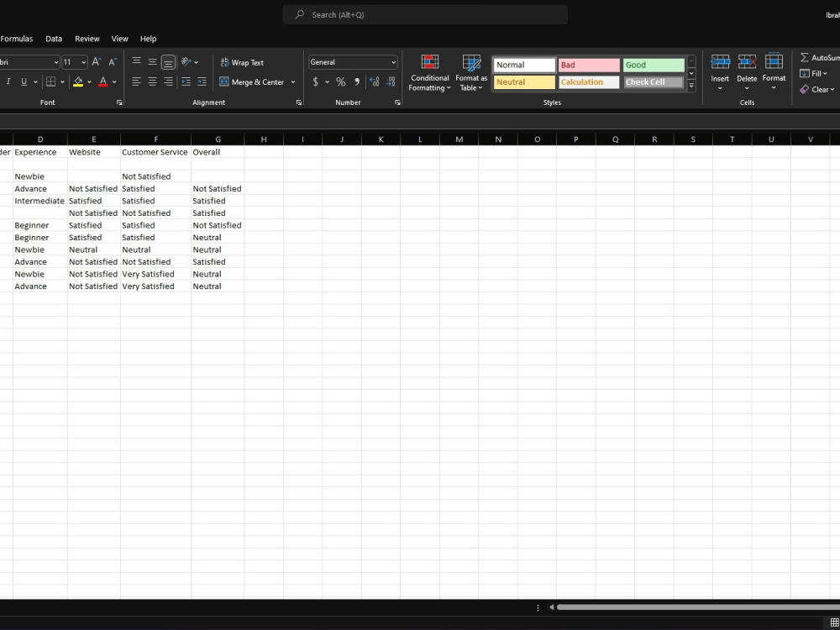Align text to the right
Screen dimensions: 840x630
[x=168, y=81]
